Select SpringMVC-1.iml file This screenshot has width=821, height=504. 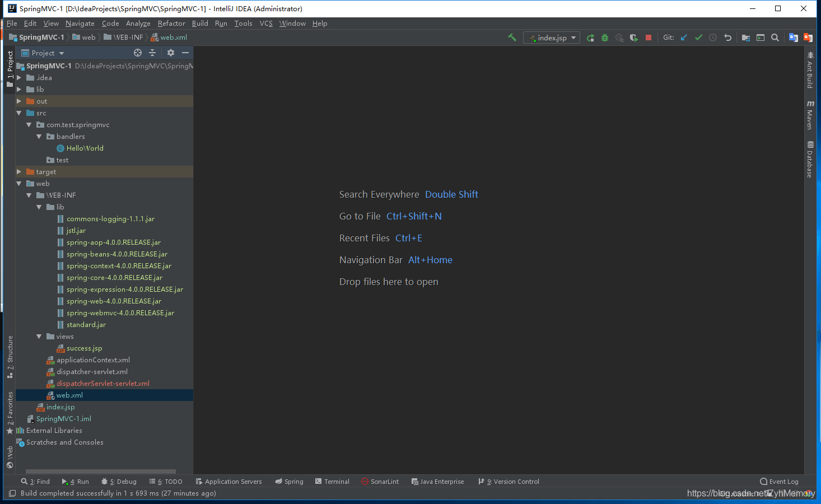click(x=63, y=419)
